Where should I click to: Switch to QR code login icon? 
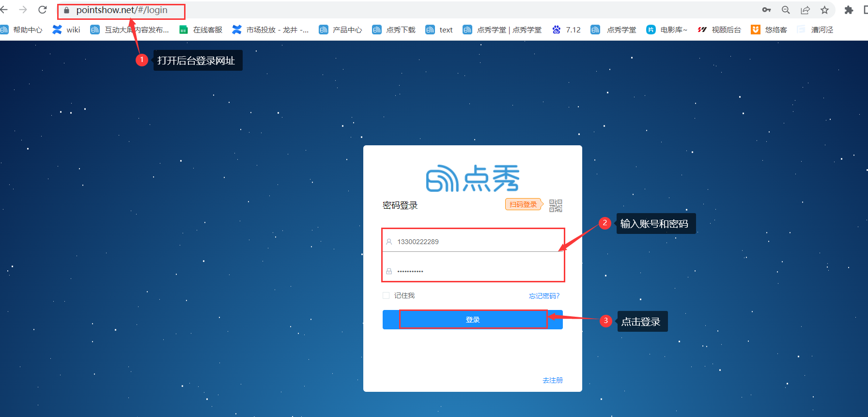tap(556, 206)
